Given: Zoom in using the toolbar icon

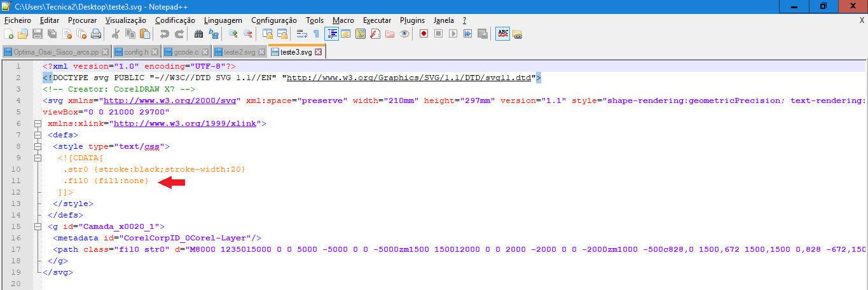Looking at the screenshot, I should coord(233,34).
